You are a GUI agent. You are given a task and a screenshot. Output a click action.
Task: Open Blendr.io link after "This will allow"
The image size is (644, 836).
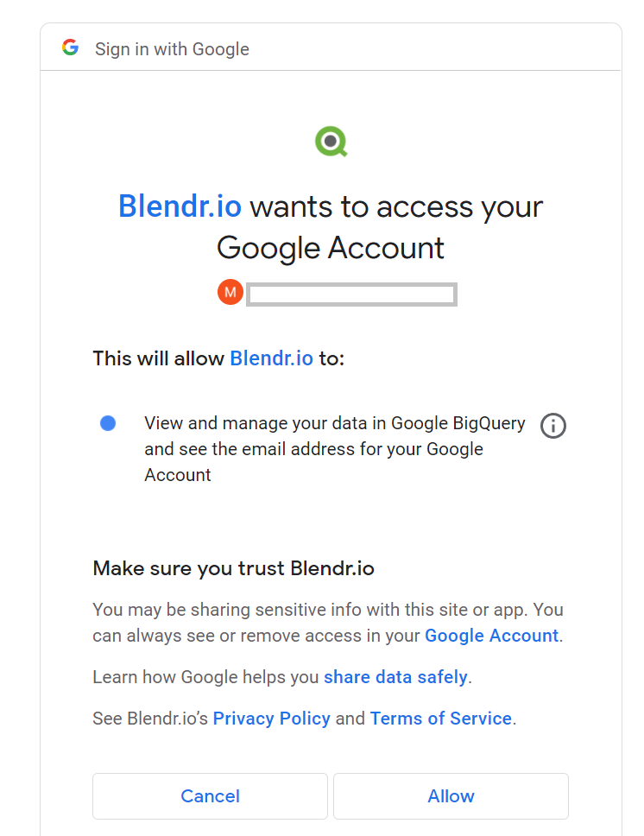tap(271, 358)
